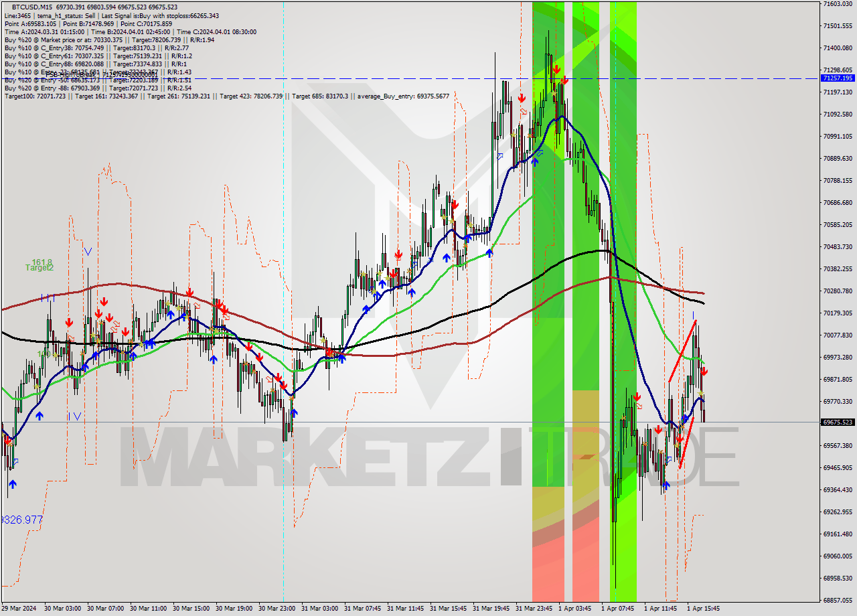Click the blue '9326.977' label at left edge
Image resolution: width=857 pixels, height=616 pixels.
(21, 520)
